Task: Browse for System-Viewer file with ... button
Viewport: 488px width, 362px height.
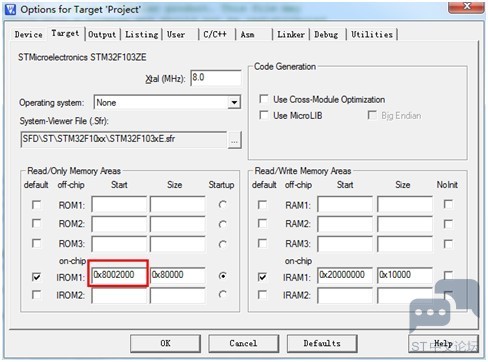Action: 235,140
